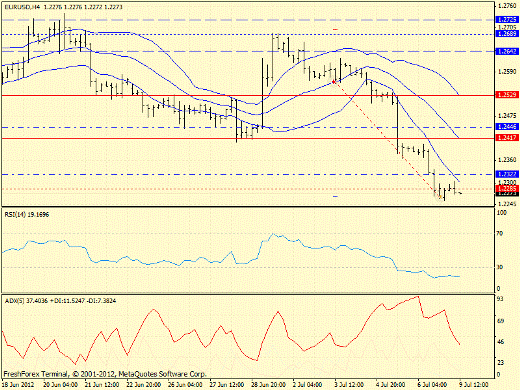
Task: Click the 18 Jun 2012 date label
Action: (x=18, y=385)
